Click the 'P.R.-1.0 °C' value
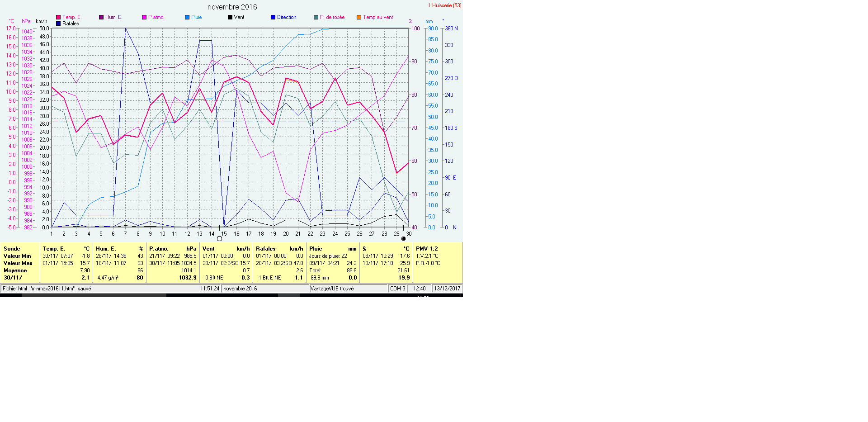 (x=428, y=263)
